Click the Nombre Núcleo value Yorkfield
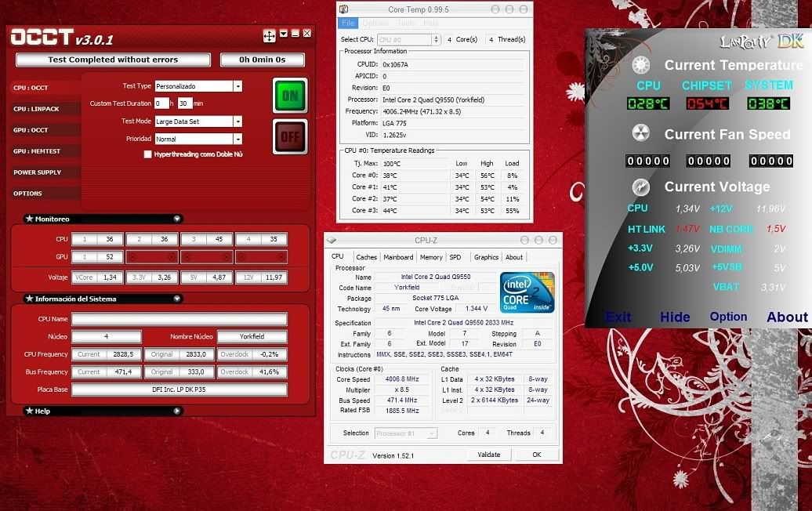Viewport: 812px width, 511px height. click(x=252, y=336)
